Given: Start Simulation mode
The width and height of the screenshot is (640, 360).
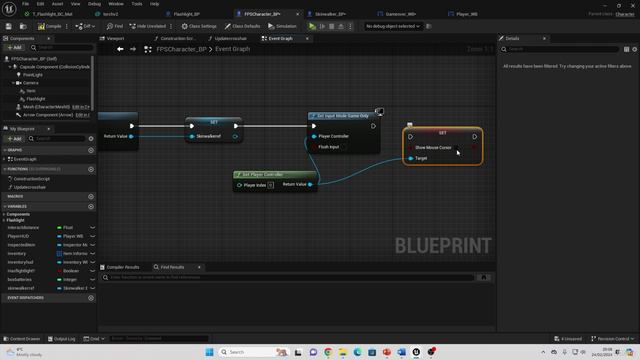Looking at the screenshot, I should (x=282, y=26).
